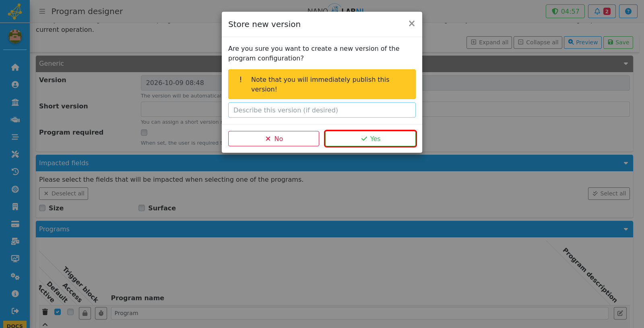Save the program configuration
Viewport: 644px width, 328px height.
coord(618,42)
